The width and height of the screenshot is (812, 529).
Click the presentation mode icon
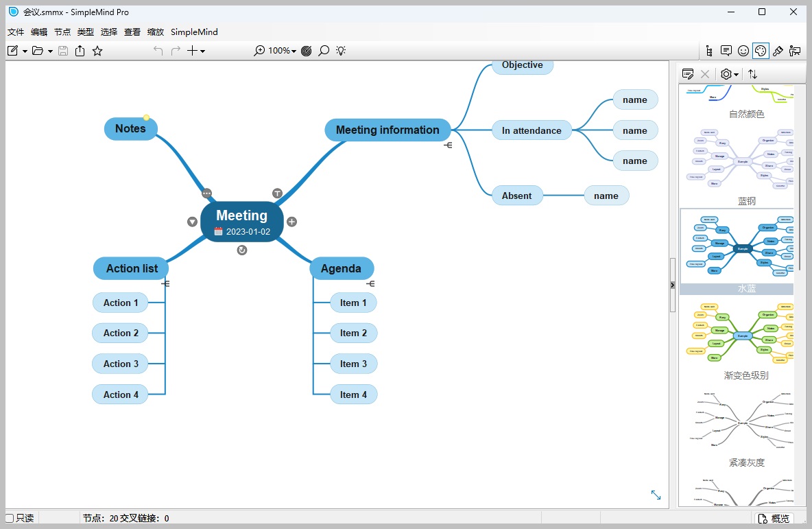pos(794,51)
